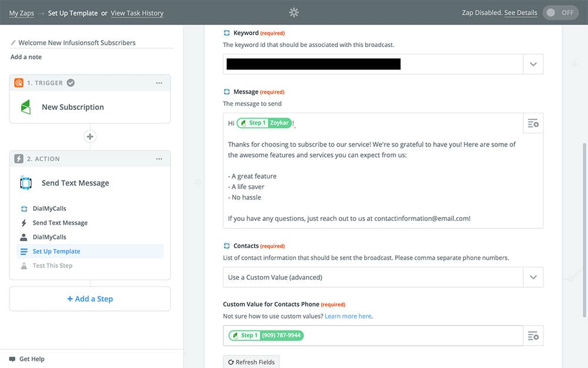Image resolution: width=588 pixels, height=368 pixels.
Task: Toggle the Zap ON/OFF switch
Action: [x=560, y=12]
